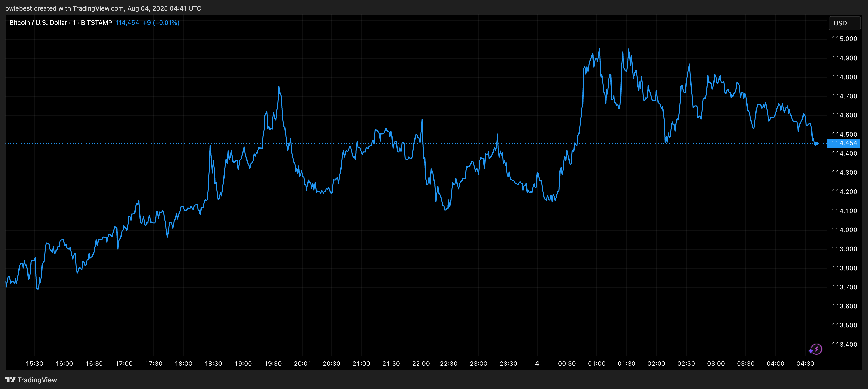Select the percentage change indicator (+0.01%)
This screenshot has height=389, width=868.
166,22
